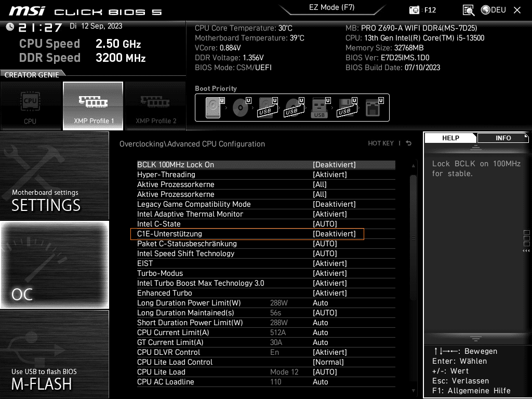Select optical drive boot priority icon
This screenshot has height=399, width=532.
tap(241, 108)
